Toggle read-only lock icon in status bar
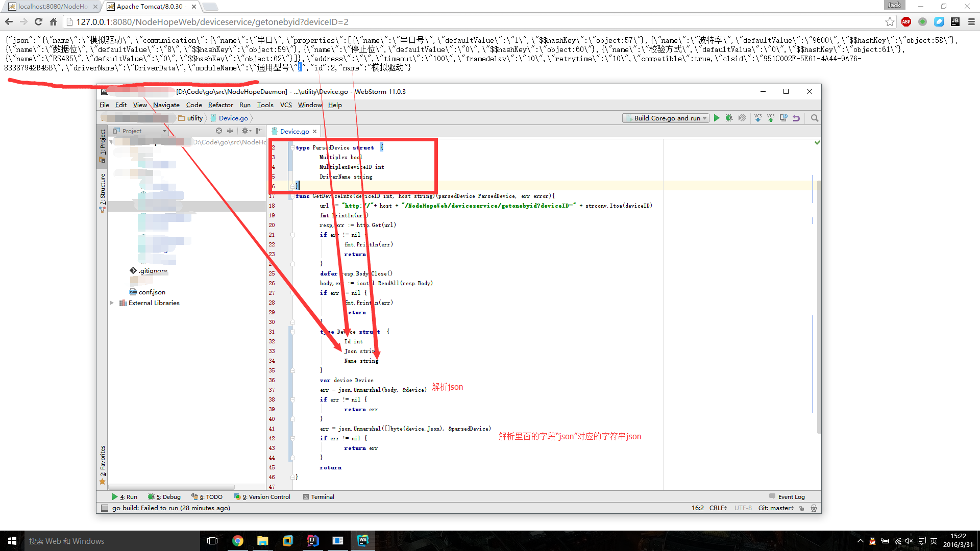This screenshot has width=980, height=551. 802,508
